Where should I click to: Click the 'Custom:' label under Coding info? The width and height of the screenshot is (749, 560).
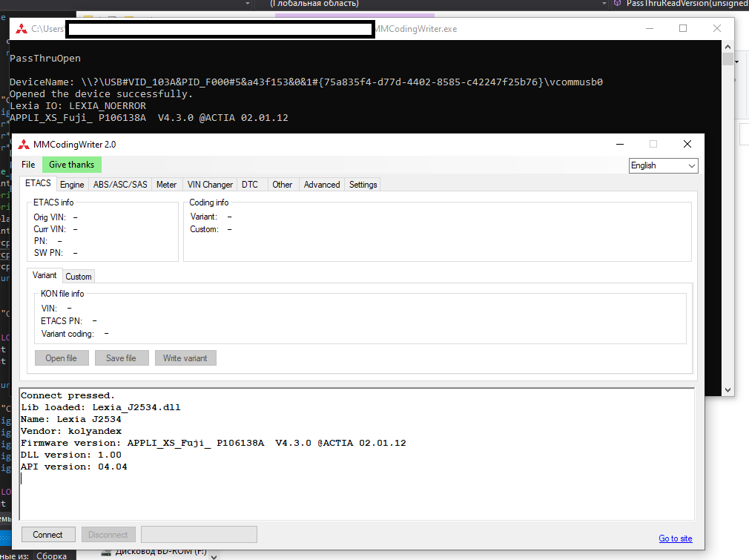point(205,229)
